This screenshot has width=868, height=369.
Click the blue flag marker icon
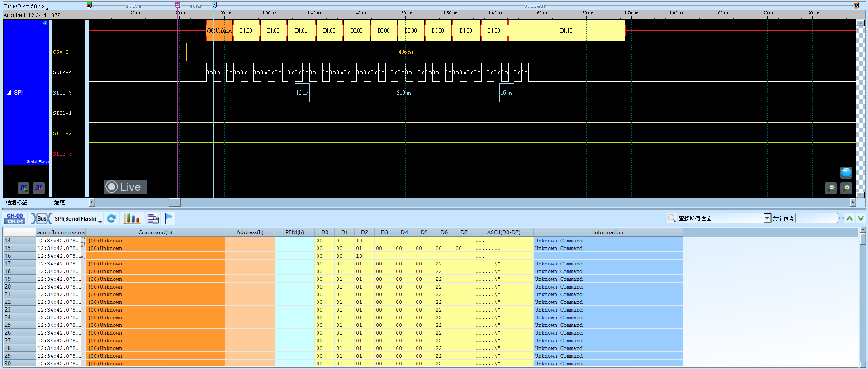click(x=168, y=218)
